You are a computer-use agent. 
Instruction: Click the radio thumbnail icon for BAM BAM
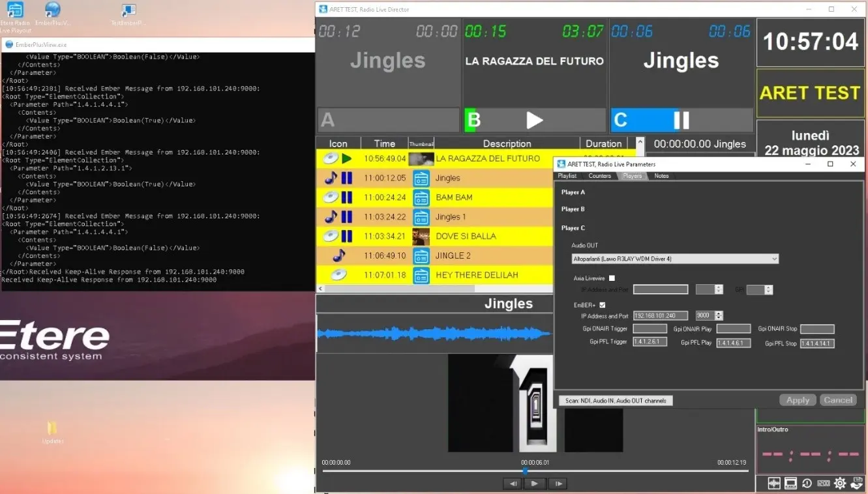421,197
